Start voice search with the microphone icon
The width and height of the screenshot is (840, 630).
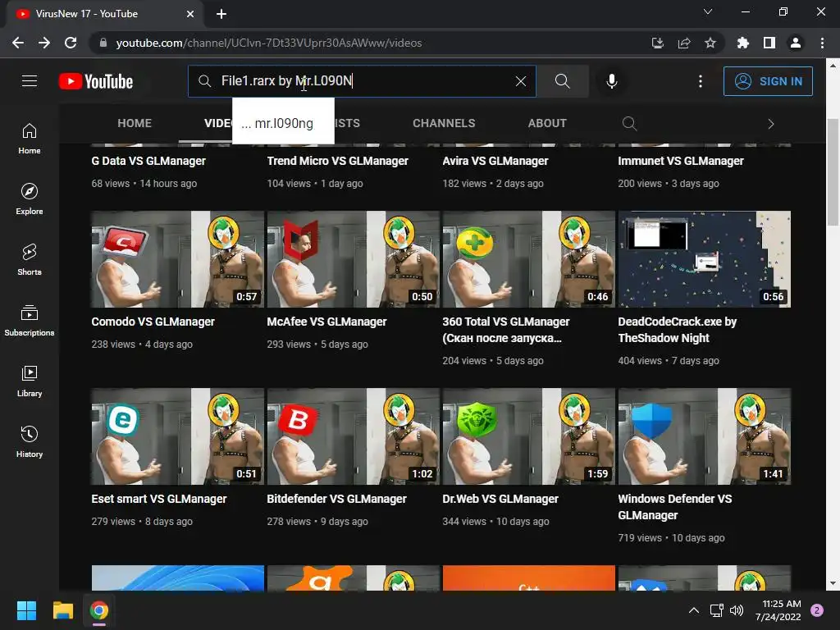612,81
